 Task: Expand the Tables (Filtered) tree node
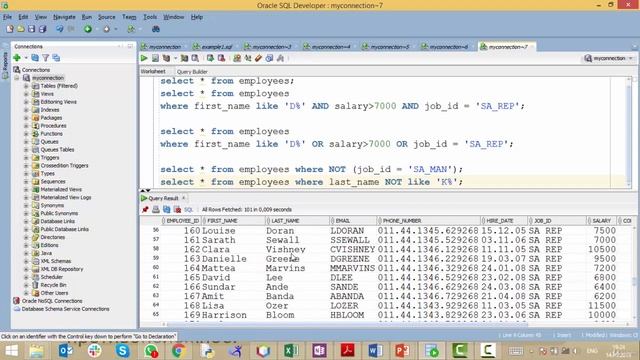(26, 86)
